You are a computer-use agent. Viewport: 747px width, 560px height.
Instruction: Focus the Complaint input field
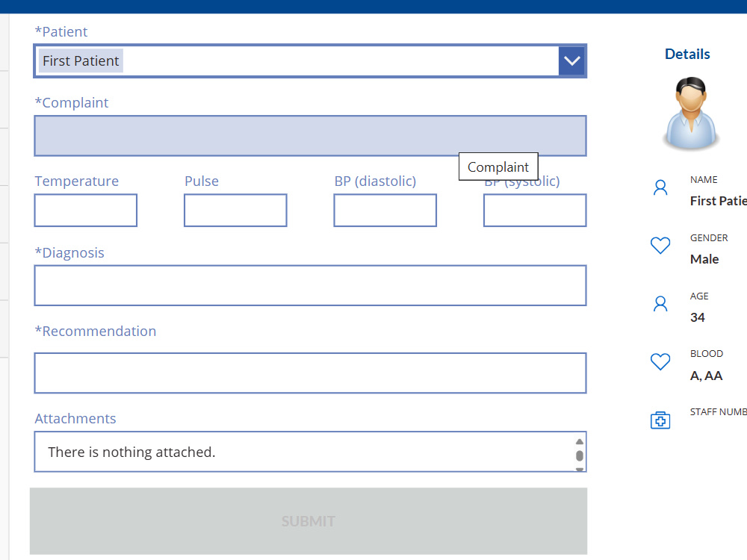(310, 136)
